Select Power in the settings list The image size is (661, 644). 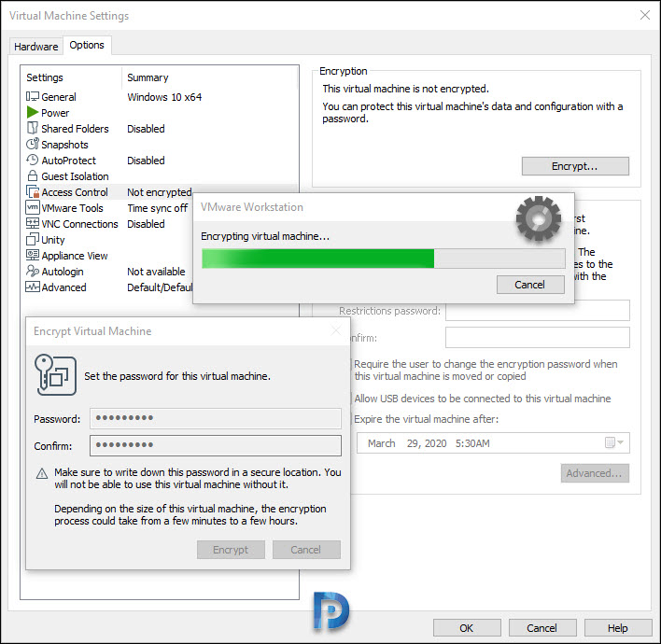point(55,113)
